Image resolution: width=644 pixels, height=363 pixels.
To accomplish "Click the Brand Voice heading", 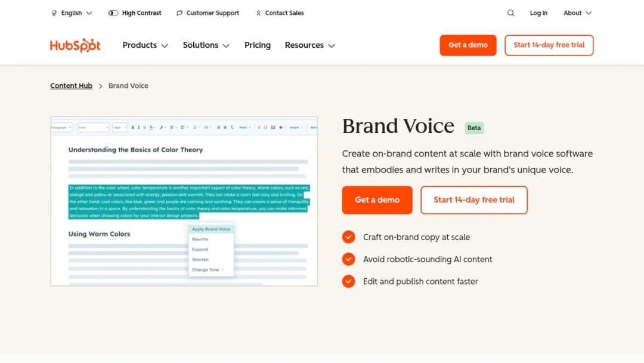I will pos(398,126).
